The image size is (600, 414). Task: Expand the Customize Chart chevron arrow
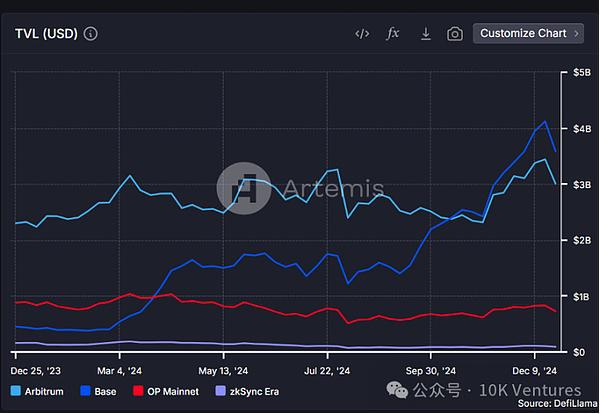click(x=576, y=34)
